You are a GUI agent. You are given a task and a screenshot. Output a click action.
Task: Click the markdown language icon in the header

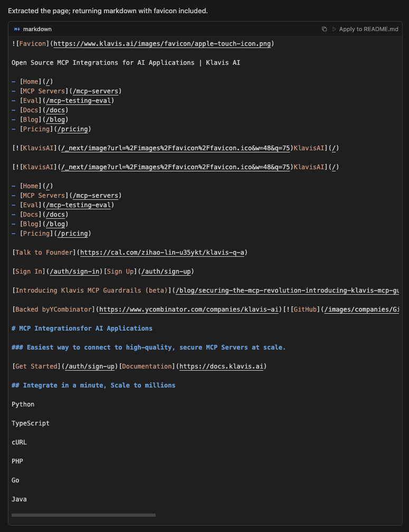(17, 29)
